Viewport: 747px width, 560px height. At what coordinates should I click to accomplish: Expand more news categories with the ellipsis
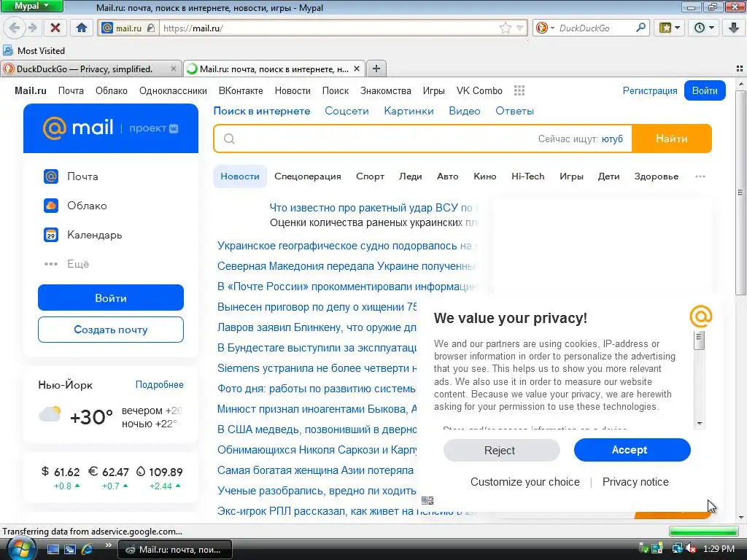pos(700,176)
